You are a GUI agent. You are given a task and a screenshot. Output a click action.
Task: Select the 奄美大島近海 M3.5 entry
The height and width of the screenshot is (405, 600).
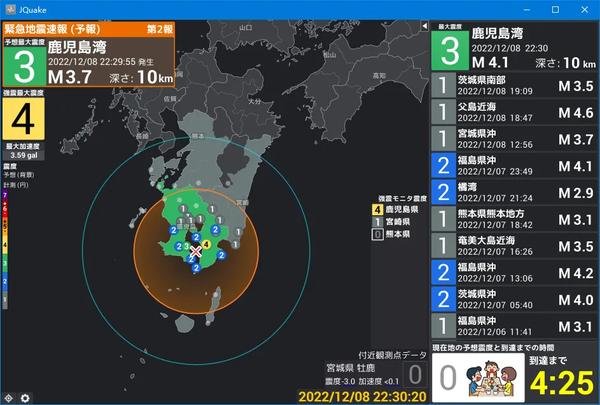pyautogui.click(x=514, y=246)
